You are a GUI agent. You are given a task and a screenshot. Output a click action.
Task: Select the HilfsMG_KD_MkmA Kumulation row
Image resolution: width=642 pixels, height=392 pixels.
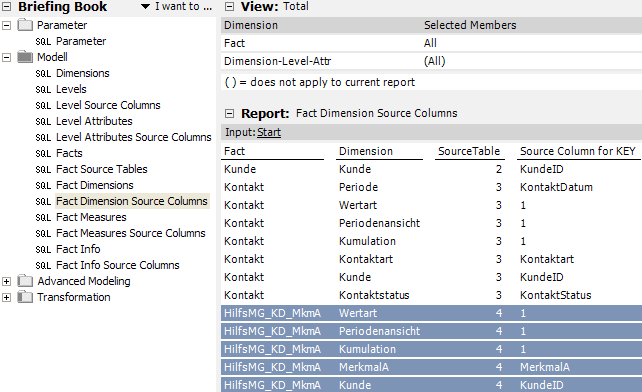pyautogui.click(x=432, y=349)
